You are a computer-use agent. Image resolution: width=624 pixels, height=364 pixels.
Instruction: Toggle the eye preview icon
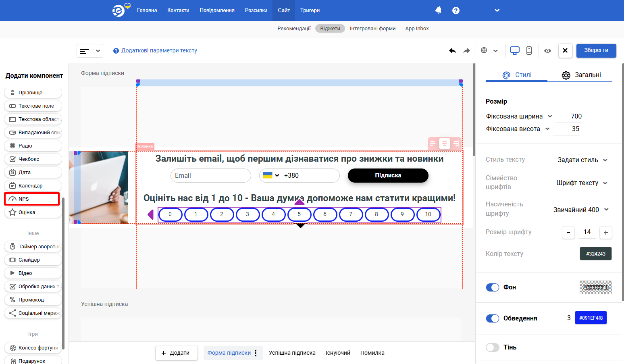[x=547, y=51]
